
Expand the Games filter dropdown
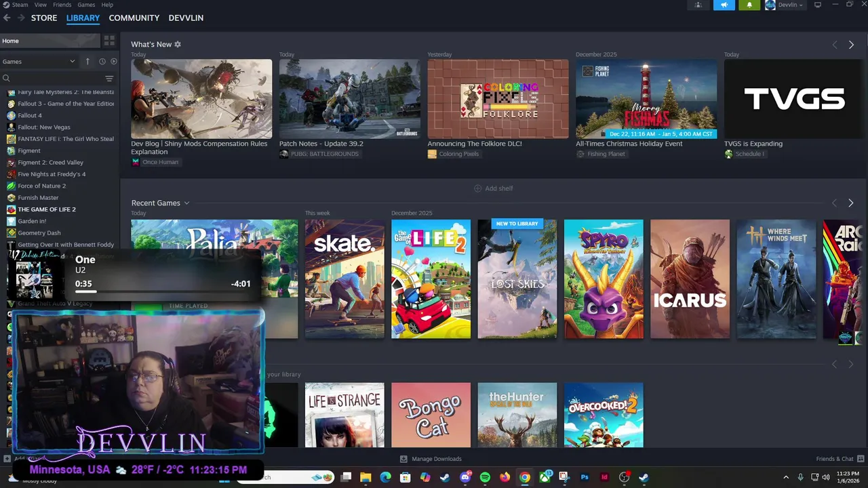point(39,61)
